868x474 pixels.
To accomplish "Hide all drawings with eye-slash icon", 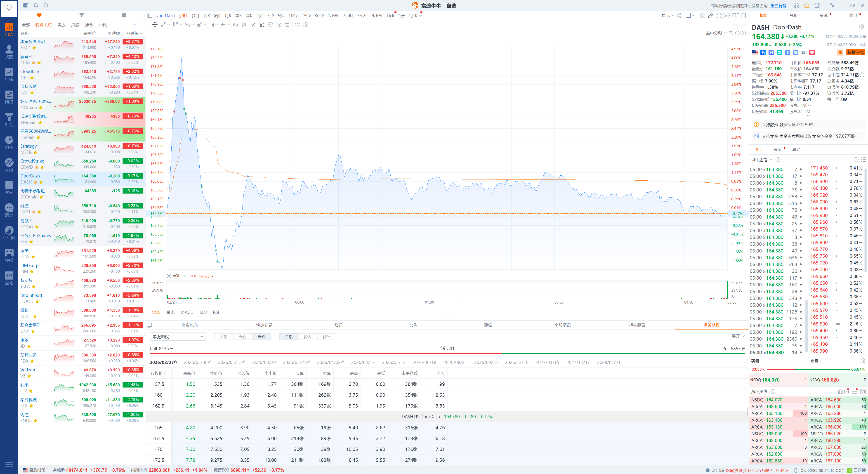I will point(279,25).
